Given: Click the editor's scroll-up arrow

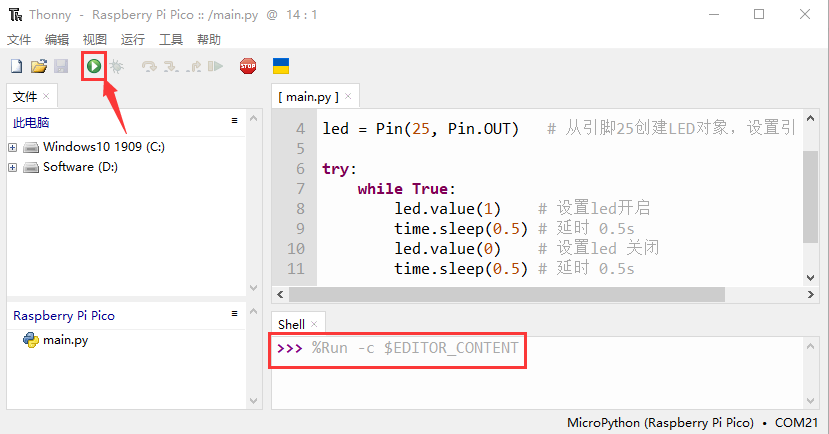Looking at the screenshot, I should 810,118.
